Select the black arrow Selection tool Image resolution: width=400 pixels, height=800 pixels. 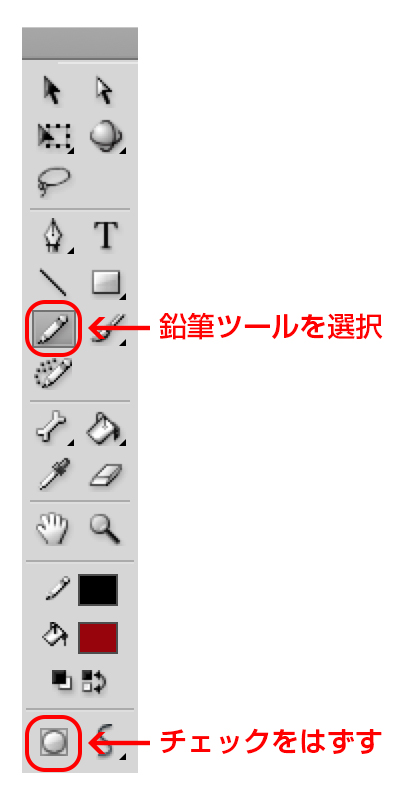point(53,92)
